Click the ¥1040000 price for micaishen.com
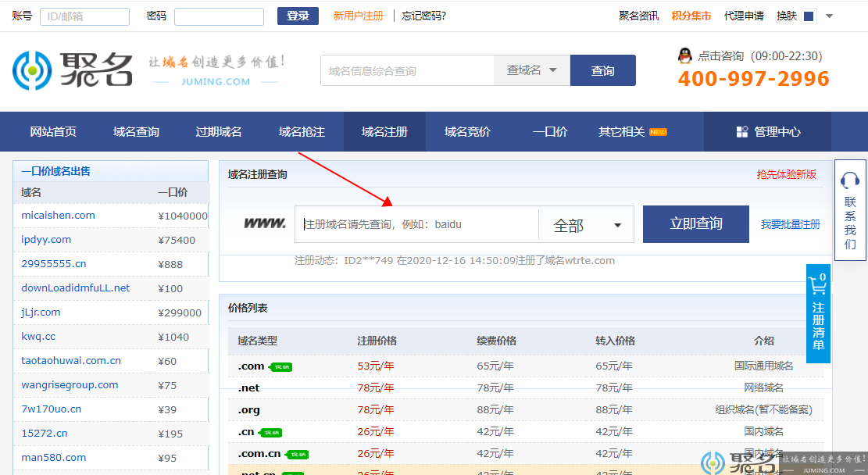 pyautogui.click(x=183, y=216)
